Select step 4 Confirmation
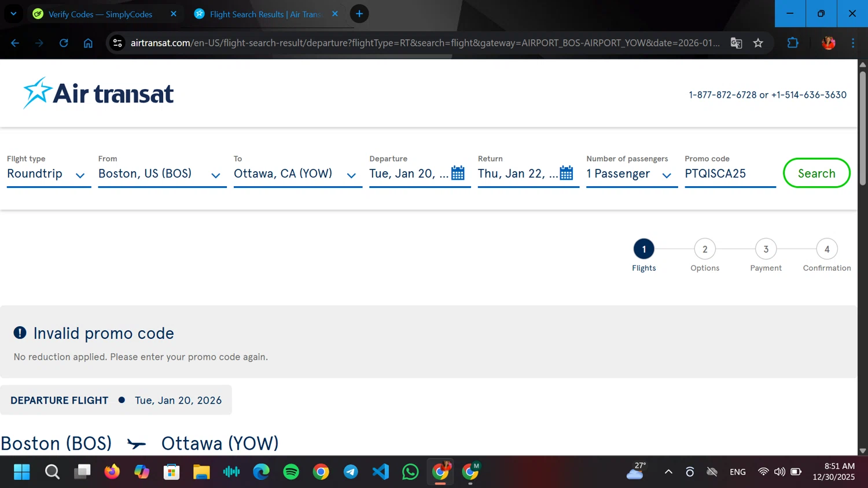Viewport: 868px width, 488px height. click(x=827, y=249)
